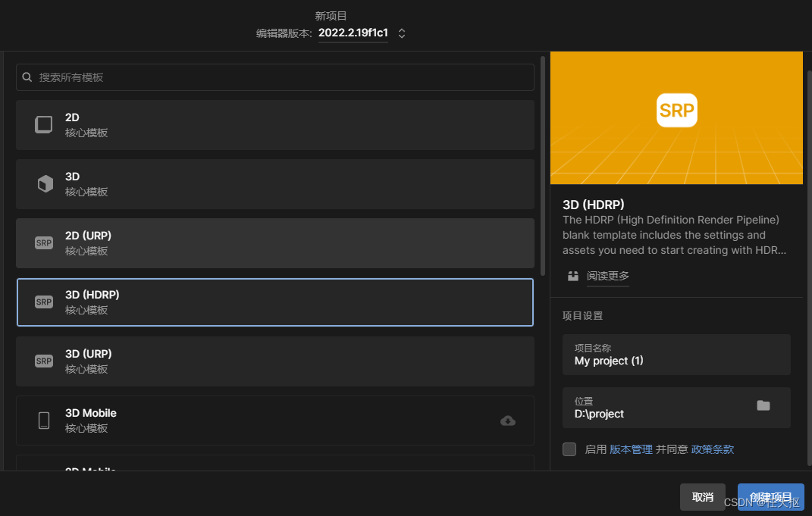Click the search magnifier icon
The image size is (812, 516).
click(27, 77)
